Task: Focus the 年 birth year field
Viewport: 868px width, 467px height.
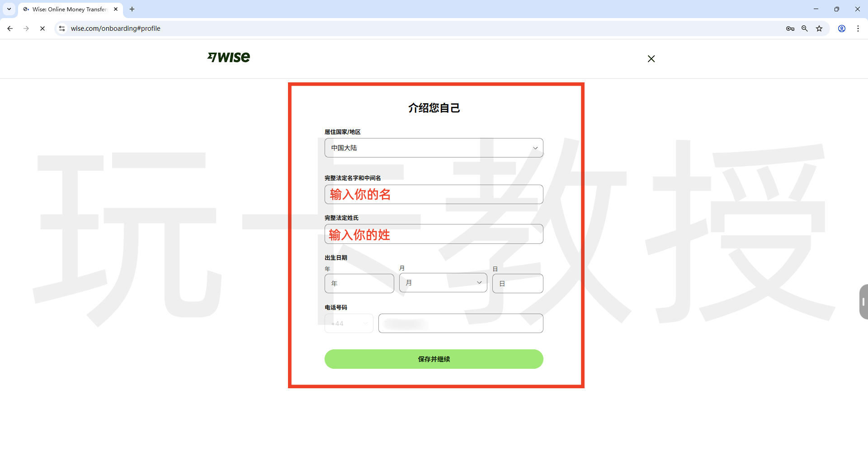Action: [x=359, y=284]
